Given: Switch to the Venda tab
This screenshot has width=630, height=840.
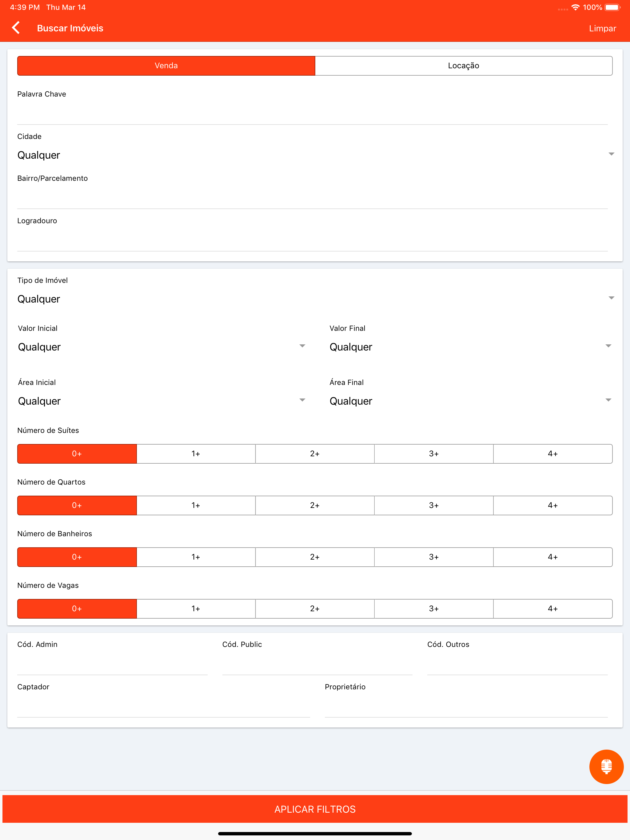Looking at the screenshot, I should click(x=166, y=66).
